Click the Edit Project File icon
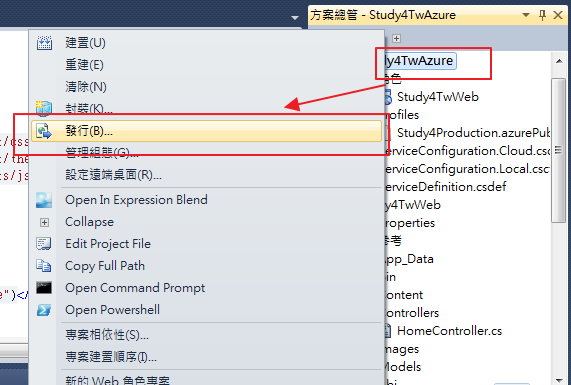 (44, 244)
